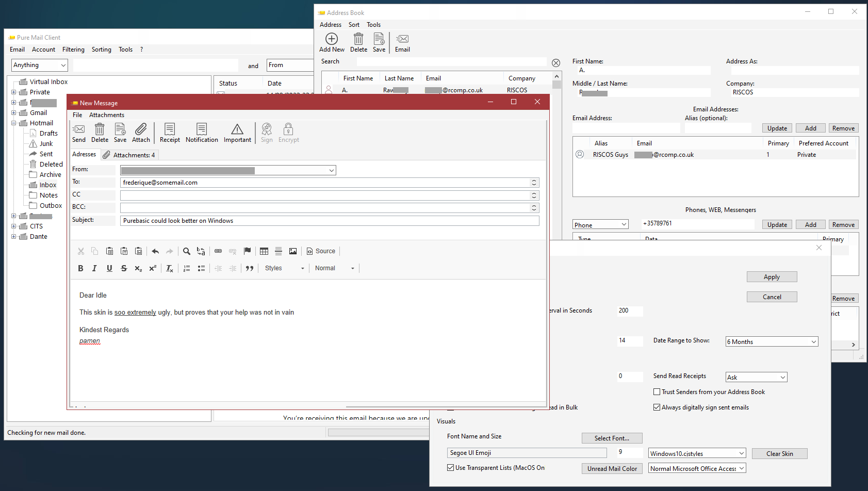Insert horizontal line in message

[279, 251]
